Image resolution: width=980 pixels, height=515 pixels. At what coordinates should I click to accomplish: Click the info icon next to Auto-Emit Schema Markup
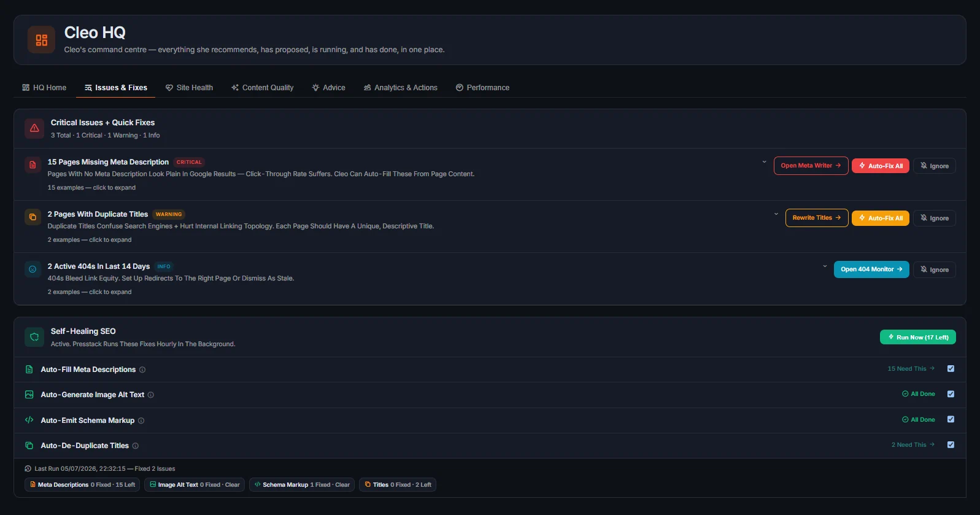pyautogui.click(x=141, y=420)
